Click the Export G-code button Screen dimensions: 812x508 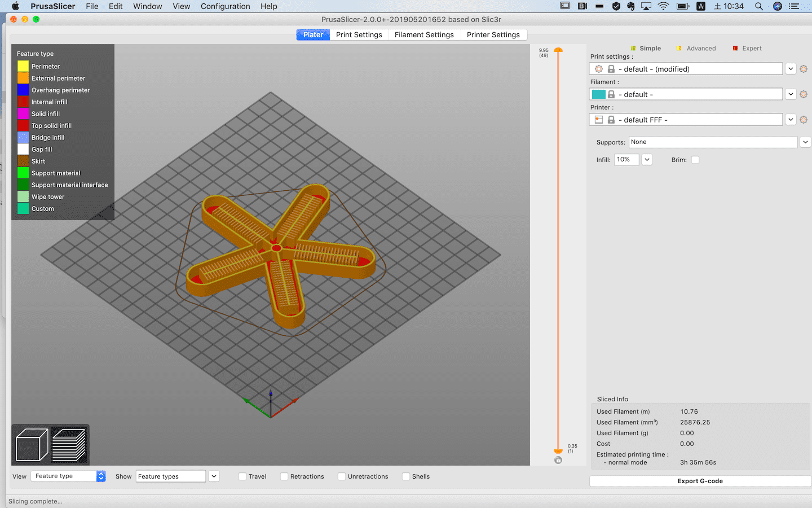[x=700, y=481]
